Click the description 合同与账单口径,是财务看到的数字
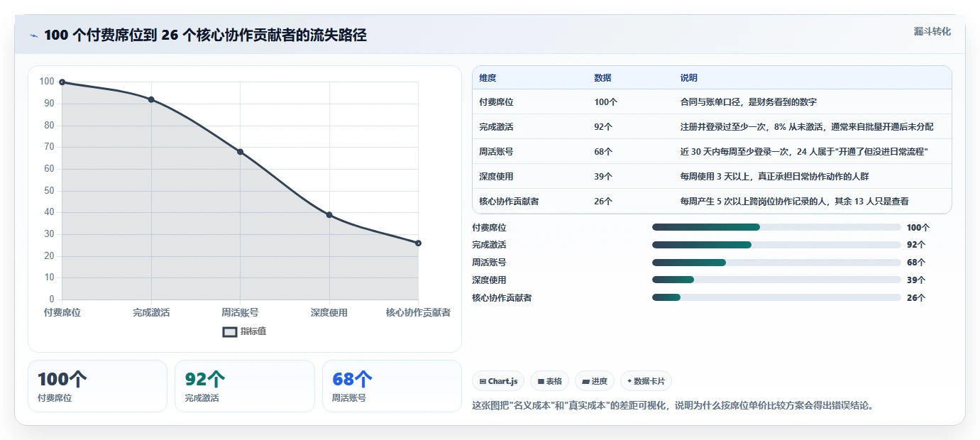 [x=749, y=102]
